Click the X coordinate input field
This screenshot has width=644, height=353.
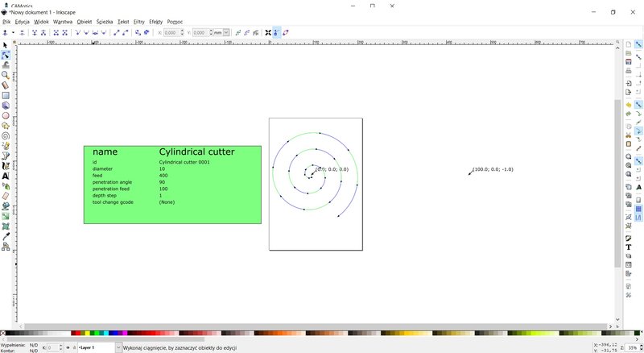tap(171, 32)
